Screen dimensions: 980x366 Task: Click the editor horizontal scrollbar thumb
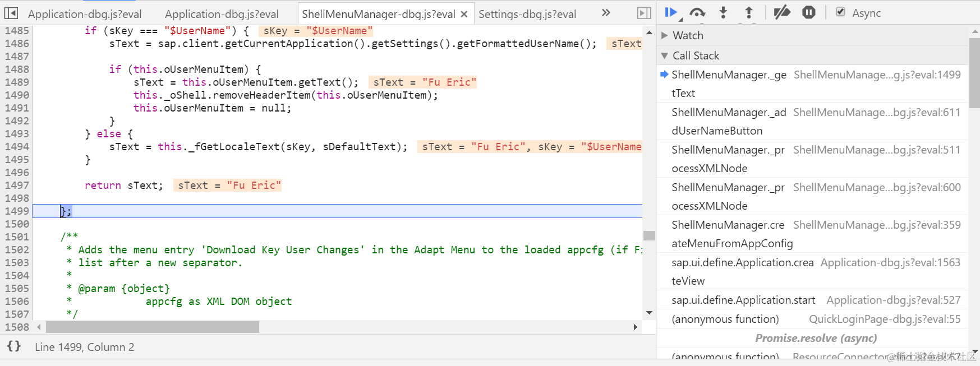coord(153,327)
